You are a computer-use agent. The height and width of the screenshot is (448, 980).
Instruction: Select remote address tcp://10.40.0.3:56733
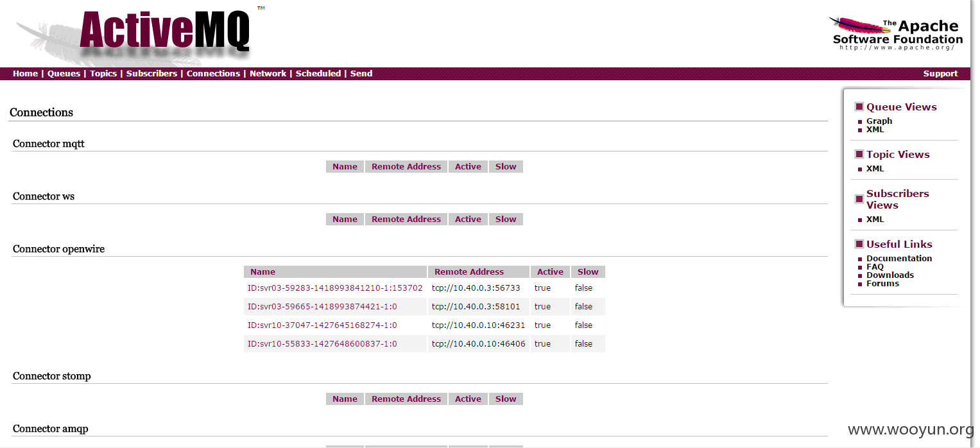[x=476, y=288]
